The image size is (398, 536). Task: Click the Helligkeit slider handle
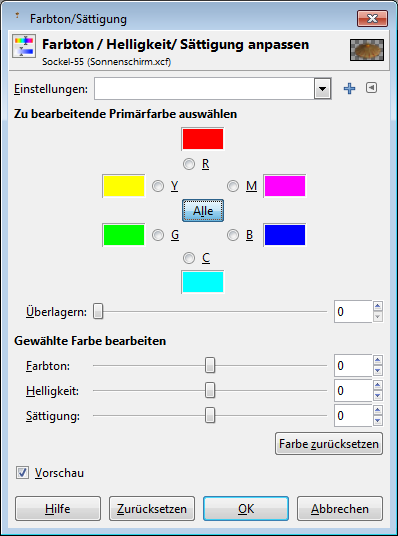click(x=210, y=391)
